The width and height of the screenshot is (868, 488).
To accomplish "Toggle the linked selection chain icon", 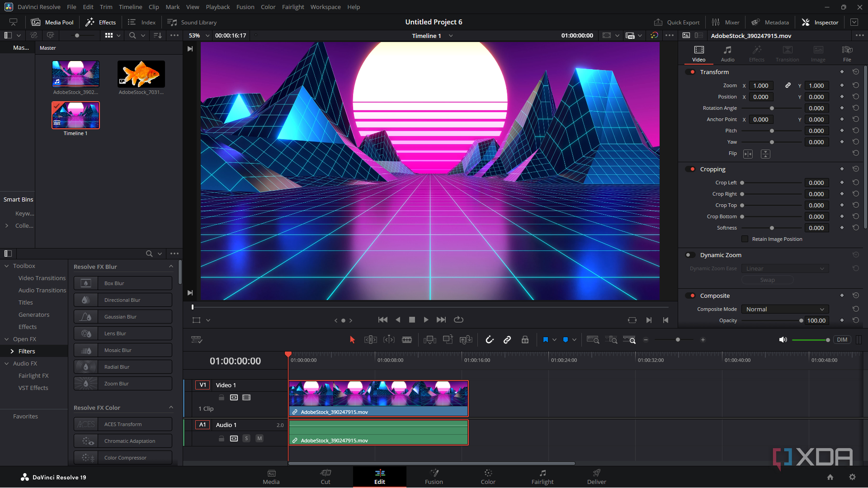I will click(507, 340).
